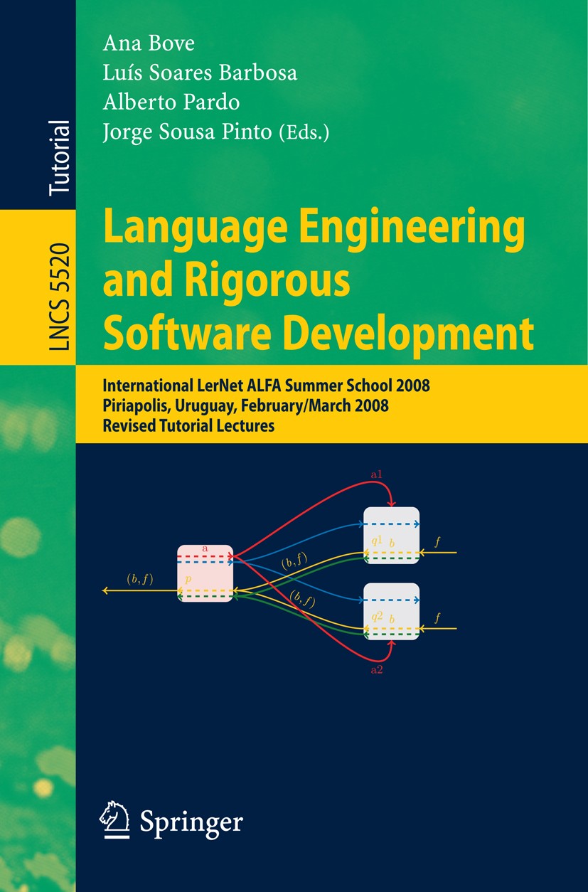Click the red a1 label in diagram
The image size is (588, 892).
click(377, 474)
